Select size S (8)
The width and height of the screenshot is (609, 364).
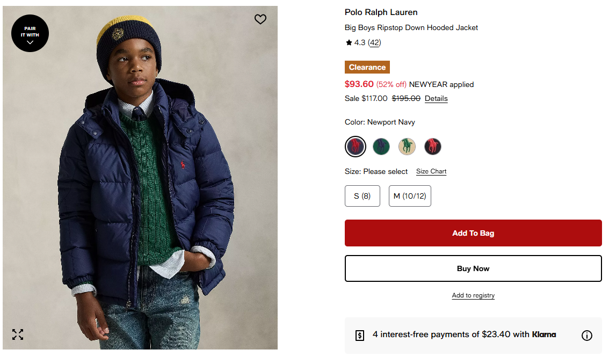click(x=362, y=196)
